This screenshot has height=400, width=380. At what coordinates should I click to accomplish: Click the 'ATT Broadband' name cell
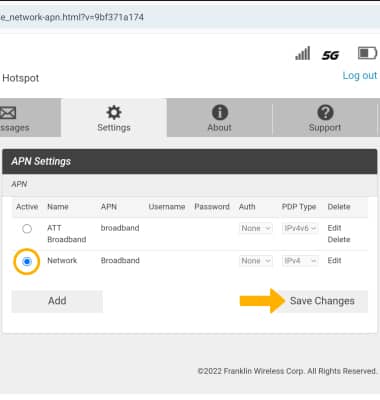(67, 234)
